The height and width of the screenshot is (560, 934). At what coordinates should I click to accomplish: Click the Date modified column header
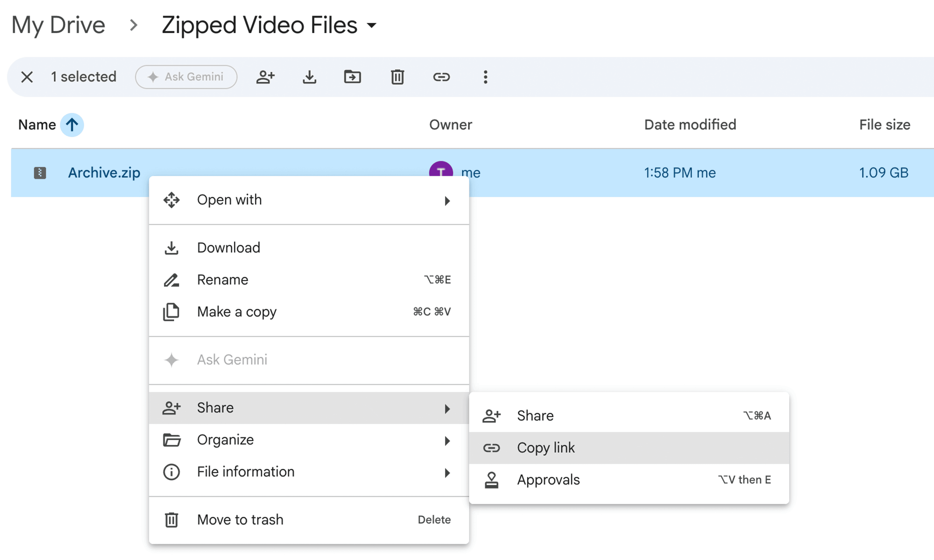(690, 124)
